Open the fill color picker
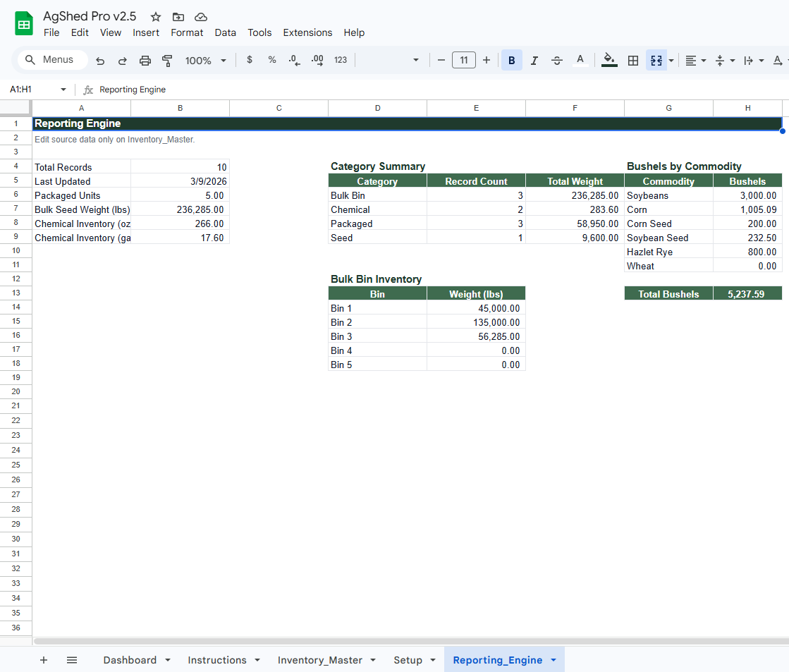 608,60
